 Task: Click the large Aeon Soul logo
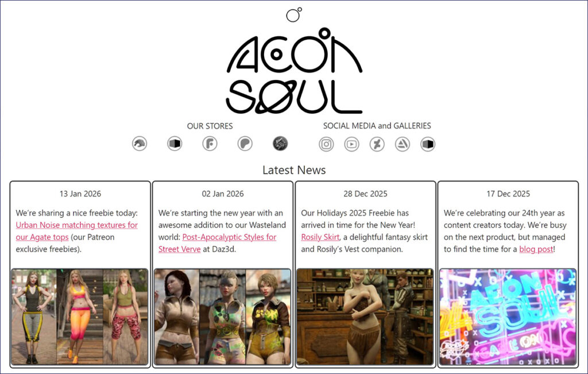pyautogui.click(x=294, y=72)
